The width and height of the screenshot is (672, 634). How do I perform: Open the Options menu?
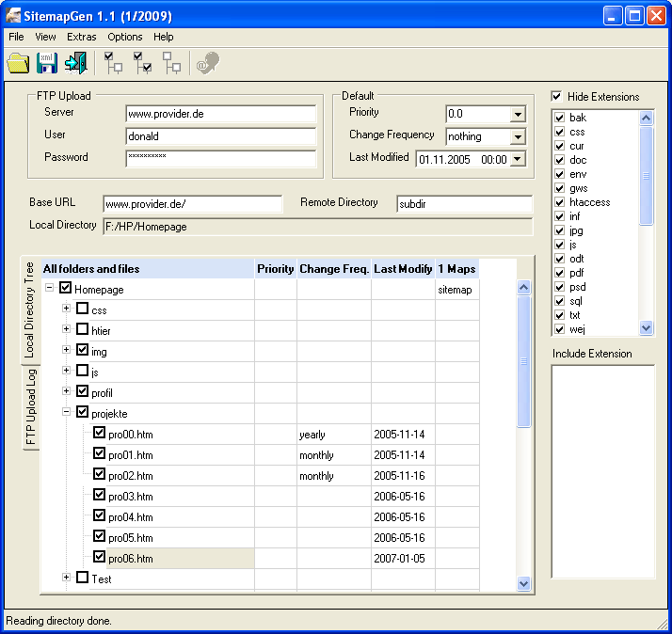point(125,37)
